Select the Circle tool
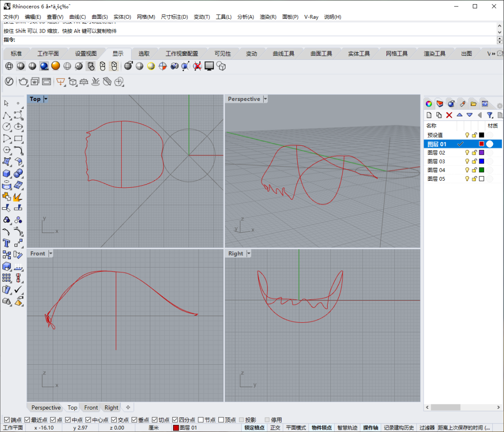This screenshot has width=504, height=432. coord(7,127)
